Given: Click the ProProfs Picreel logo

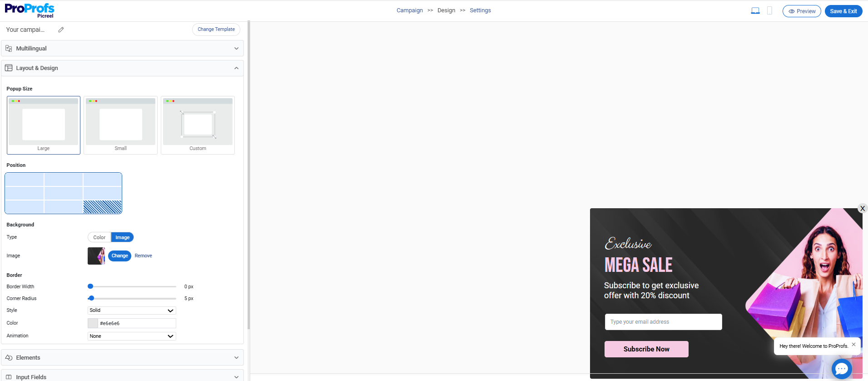Looking at the screenshot, I should coord(30,10).
